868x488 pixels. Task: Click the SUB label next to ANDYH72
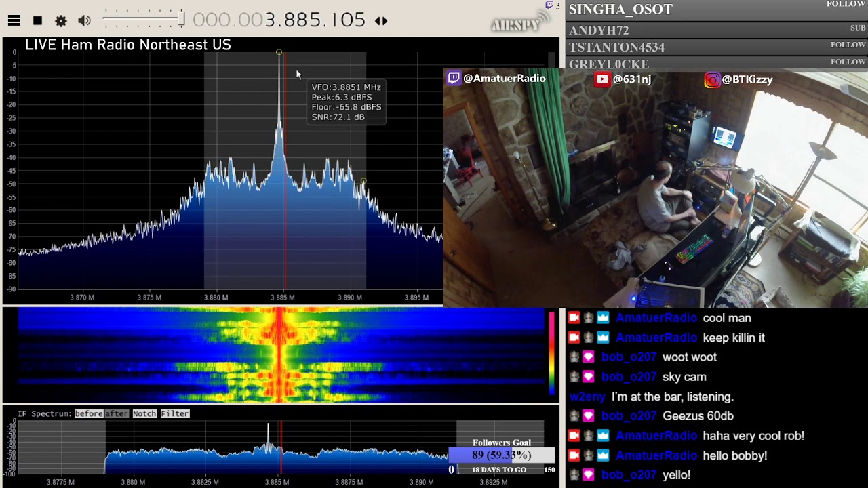point(858,28)
